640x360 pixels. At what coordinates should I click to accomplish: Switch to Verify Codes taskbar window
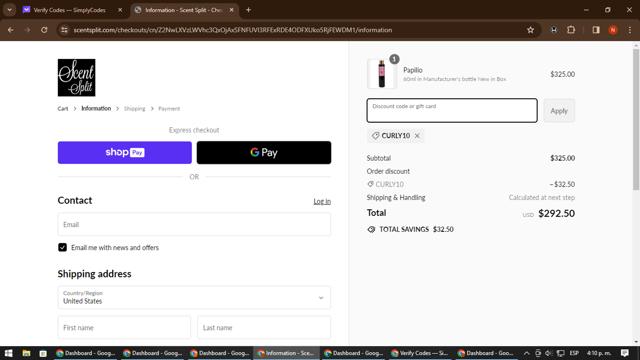click(420, 353)
